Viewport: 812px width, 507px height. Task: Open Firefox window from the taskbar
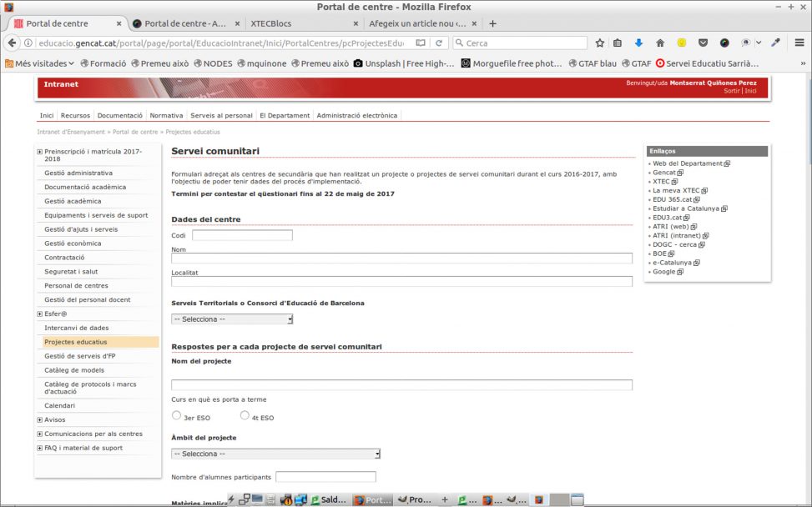point(371,499)
